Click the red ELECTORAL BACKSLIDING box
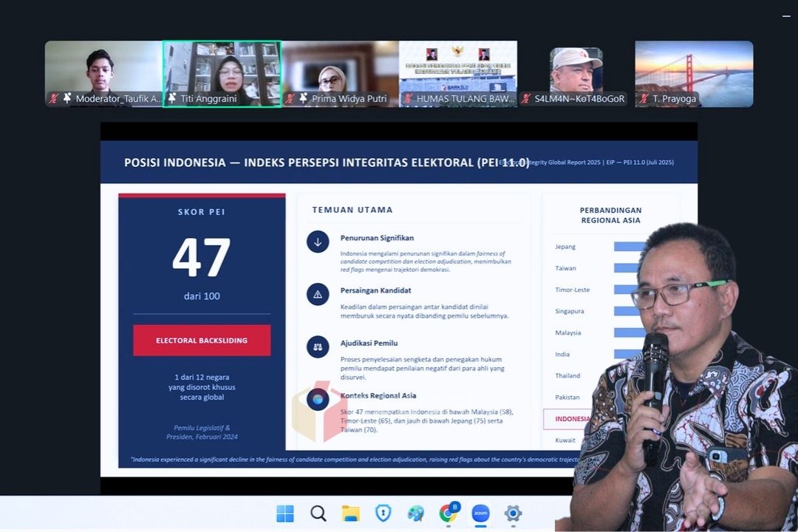798x532 pixels. (202, 340)
